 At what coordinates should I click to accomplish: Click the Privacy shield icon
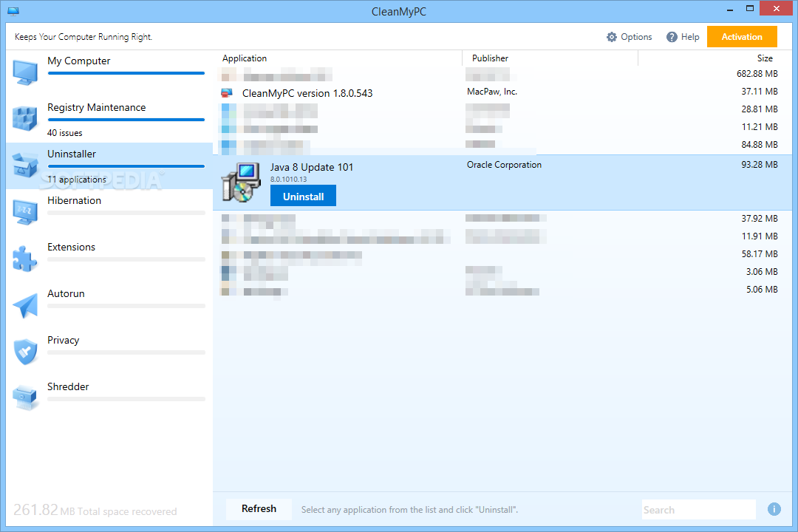(25, 352)
